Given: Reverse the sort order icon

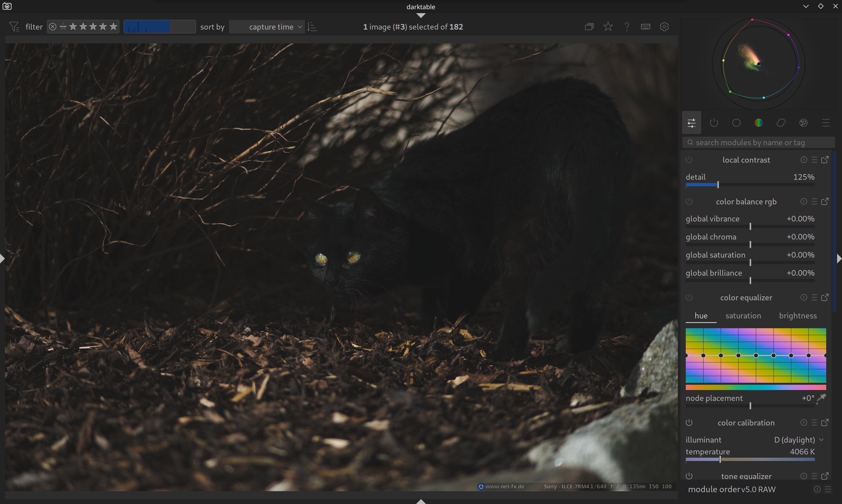Looking at the screenshot, I should tap(312, 27).
